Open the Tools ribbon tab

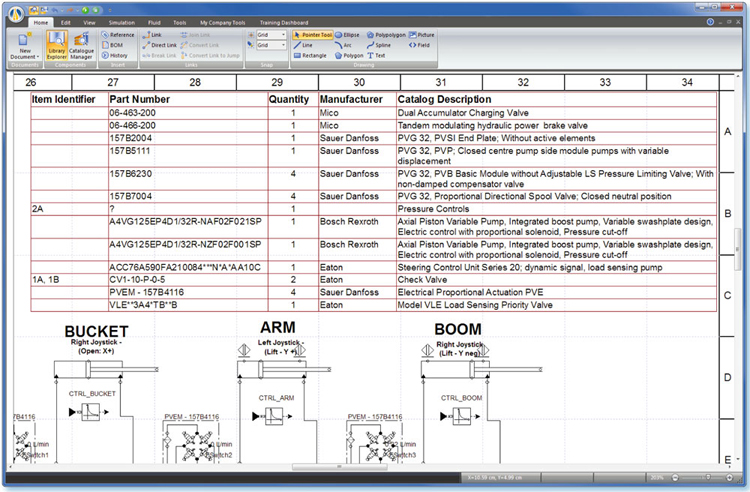click(x=180, y=22)
